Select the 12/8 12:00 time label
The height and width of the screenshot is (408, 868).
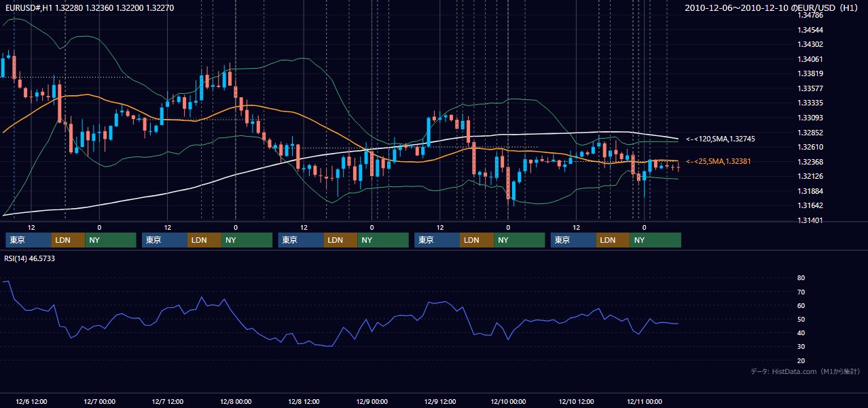coord(304,401)
